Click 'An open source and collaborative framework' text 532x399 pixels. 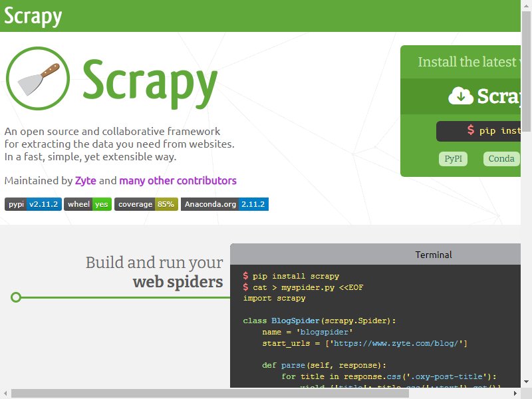coord(112,131)
